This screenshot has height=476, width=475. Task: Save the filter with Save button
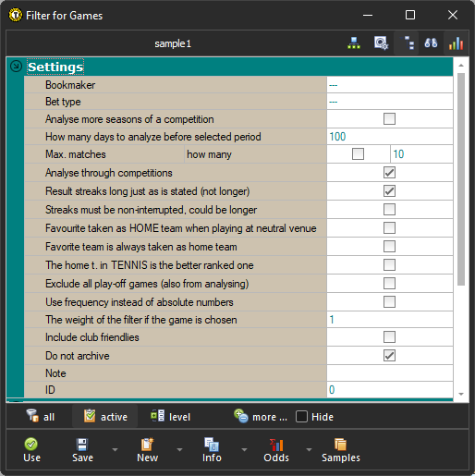point(82,450)
